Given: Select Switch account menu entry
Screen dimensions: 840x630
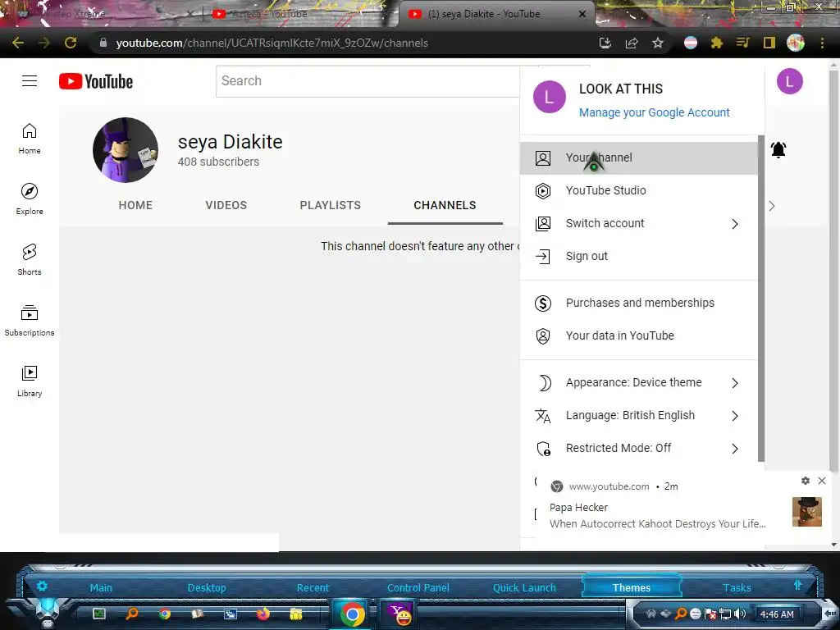Looking at the screenshot, I should pos(638,223).
